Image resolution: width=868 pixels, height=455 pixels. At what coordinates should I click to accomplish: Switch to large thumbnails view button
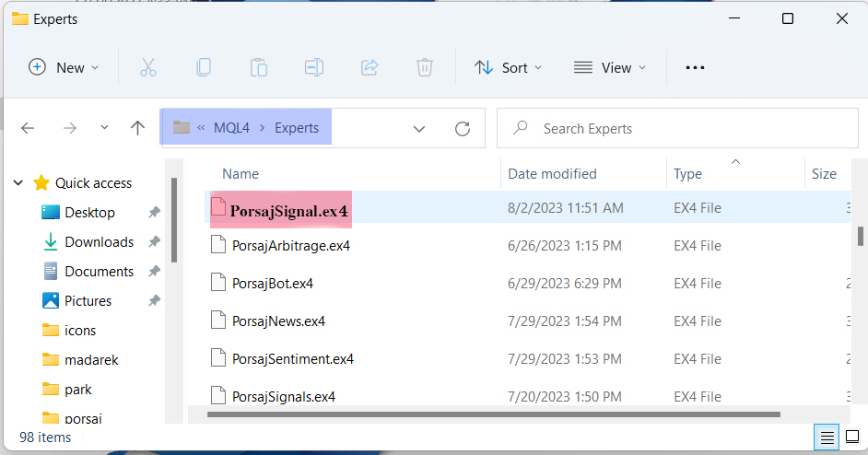pos(852,437)
